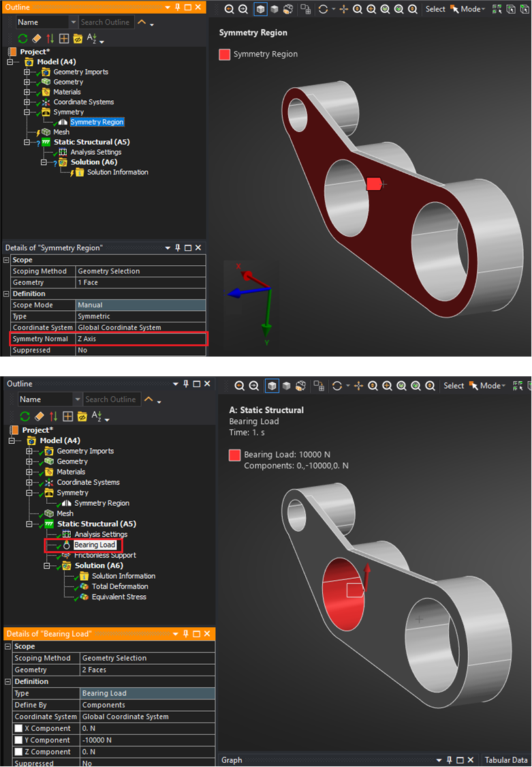Image resolution: width=532 pixels, height=767 pixels.
Task: Expand Coordinate Systems node in Symmetry Region window tree
Action: (27, 102)
